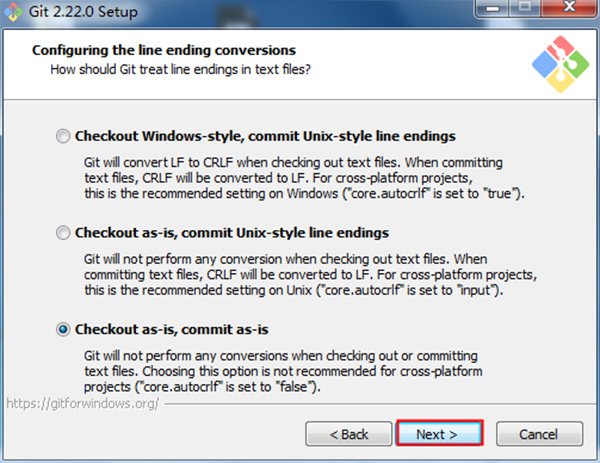Open the gitforwindows.org link

click(83, 404)
